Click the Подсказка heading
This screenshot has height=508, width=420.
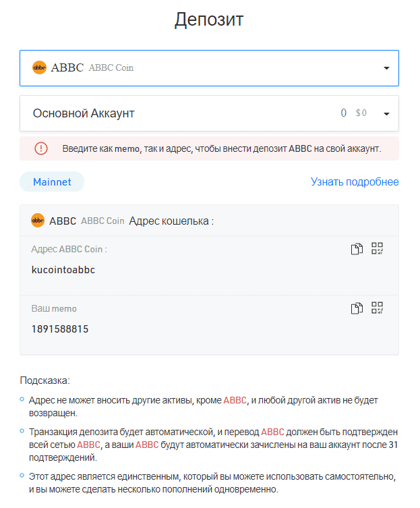(44, 380)
